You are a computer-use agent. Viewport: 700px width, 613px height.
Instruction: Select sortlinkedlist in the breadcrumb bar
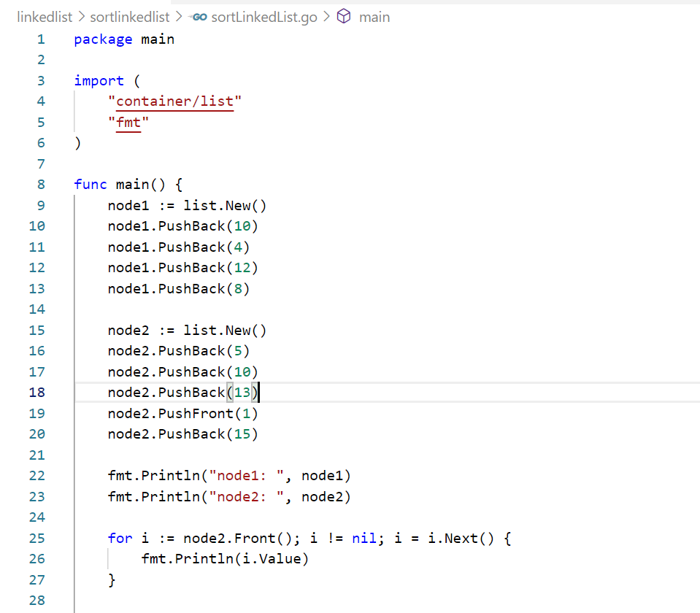pyautogui.click(x=130, y=16)
